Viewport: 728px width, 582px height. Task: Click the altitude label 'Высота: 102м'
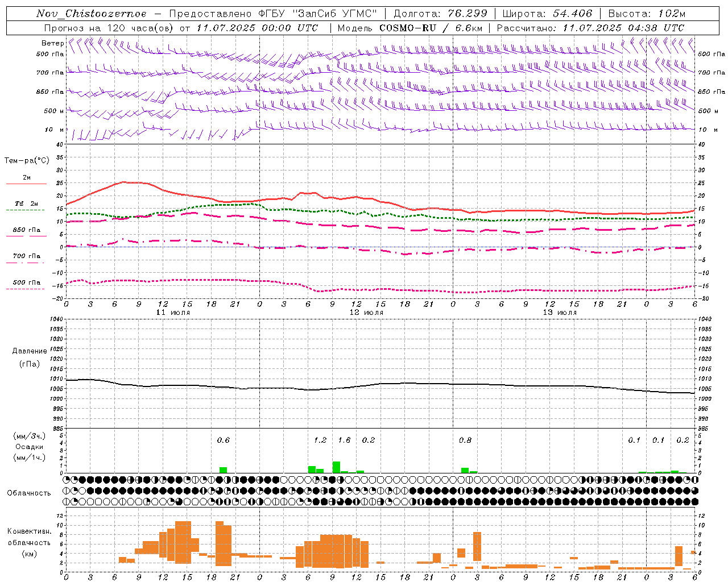(x=647, y=14)
